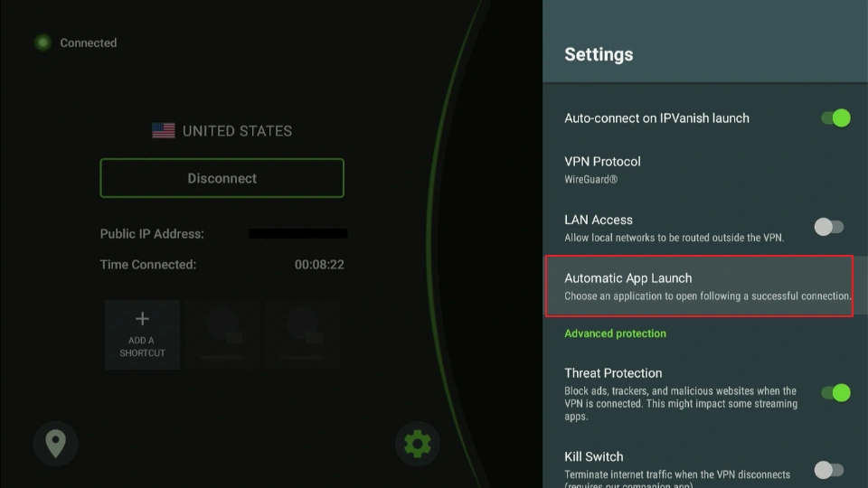Click the Time Connected timer value
868x488 pixels.
coord(319,265)
